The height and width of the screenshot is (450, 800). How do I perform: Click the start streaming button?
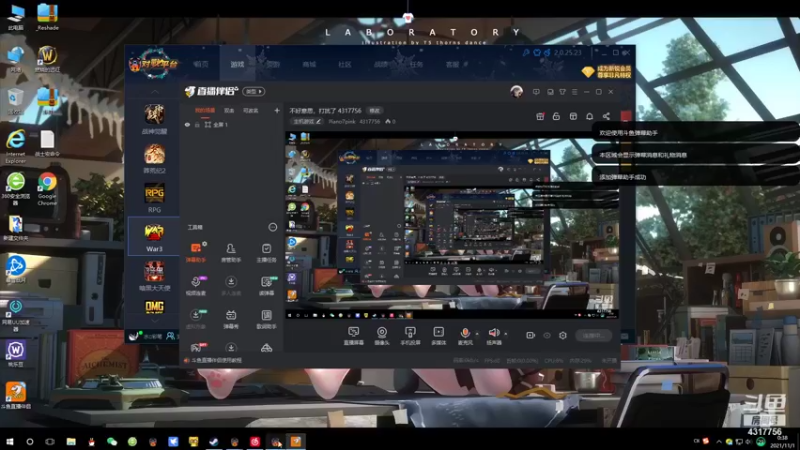tap(593, 335)
